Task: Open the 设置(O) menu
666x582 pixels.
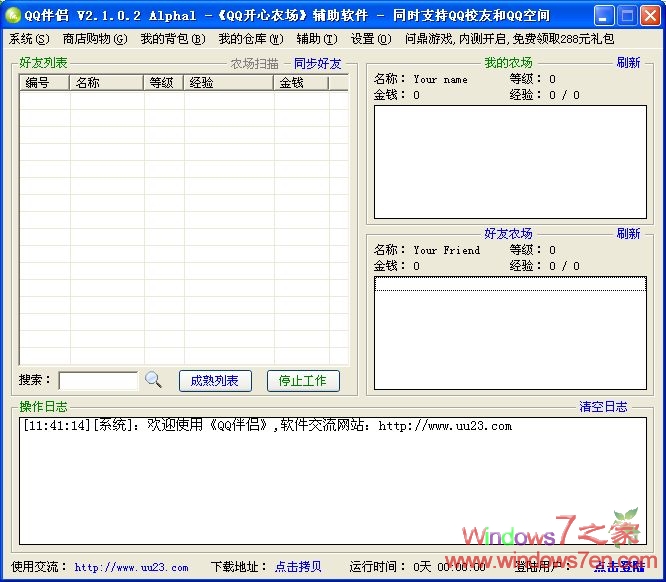Action: (x=371, y=39)
